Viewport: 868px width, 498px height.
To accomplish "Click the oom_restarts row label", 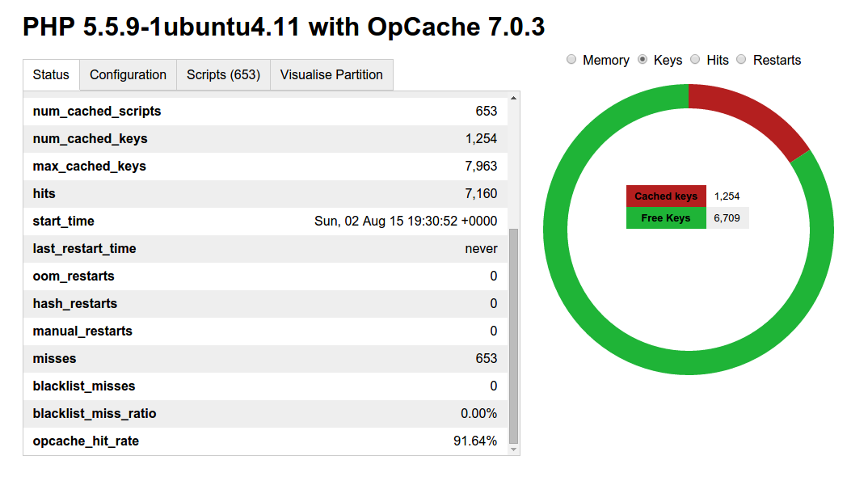I will [x=74, y=276].
